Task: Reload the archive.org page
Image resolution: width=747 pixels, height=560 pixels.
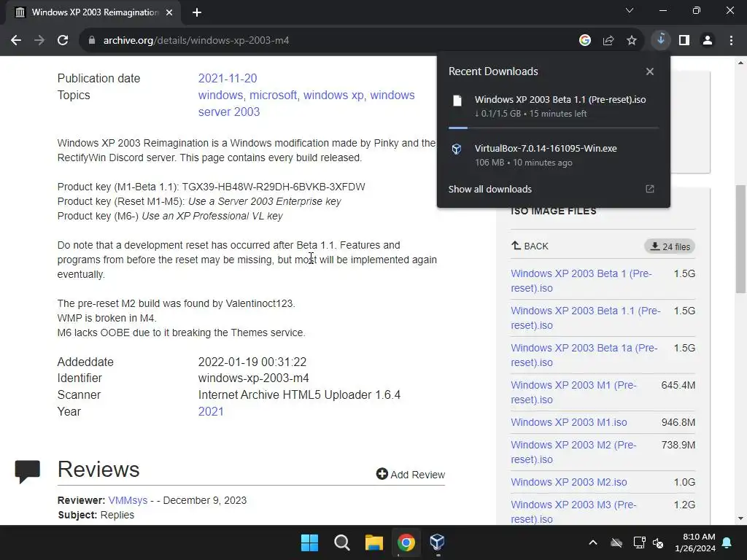Action: coord(63,41)
